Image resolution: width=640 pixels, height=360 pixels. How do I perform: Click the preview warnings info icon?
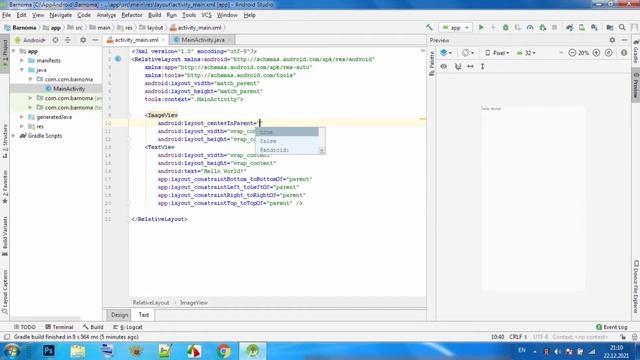point(624,53)
